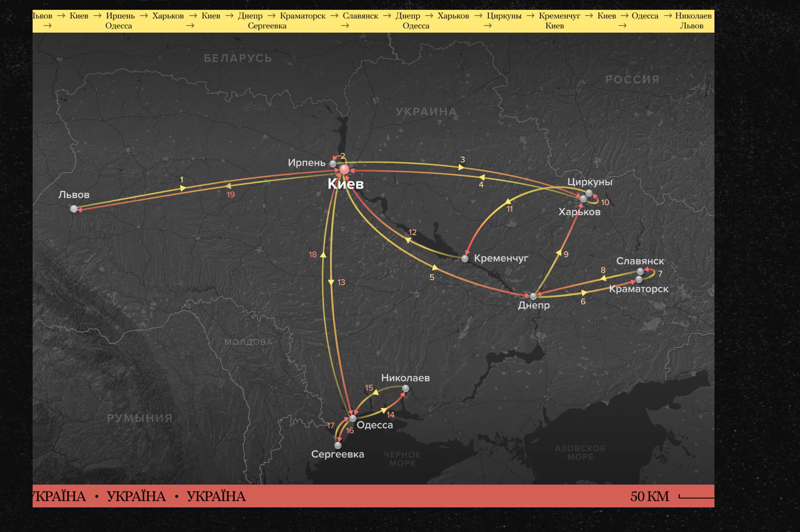Click Кременчуг in the top route list
The image size is (800, 532).
[x=559, y=16]
